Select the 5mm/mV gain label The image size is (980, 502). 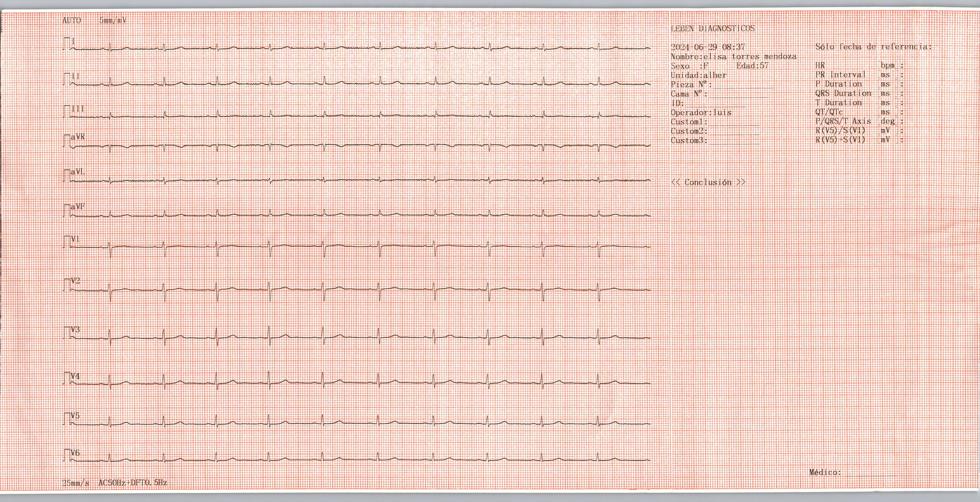click(x=113, y=20)
